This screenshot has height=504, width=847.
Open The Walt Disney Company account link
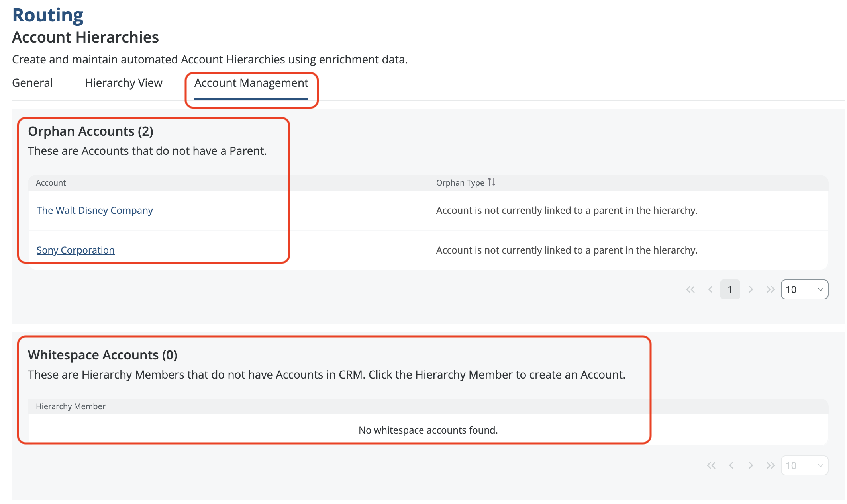point(95,210)
